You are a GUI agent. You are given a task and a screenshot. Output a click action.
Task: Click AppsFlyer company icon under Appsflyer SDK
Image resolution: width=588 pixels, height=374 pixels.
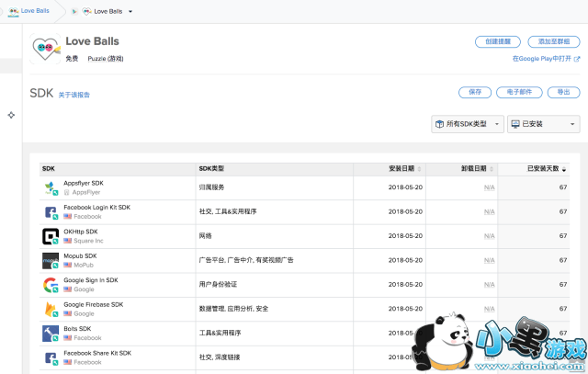pyautogui.click(x=67, y=192)
